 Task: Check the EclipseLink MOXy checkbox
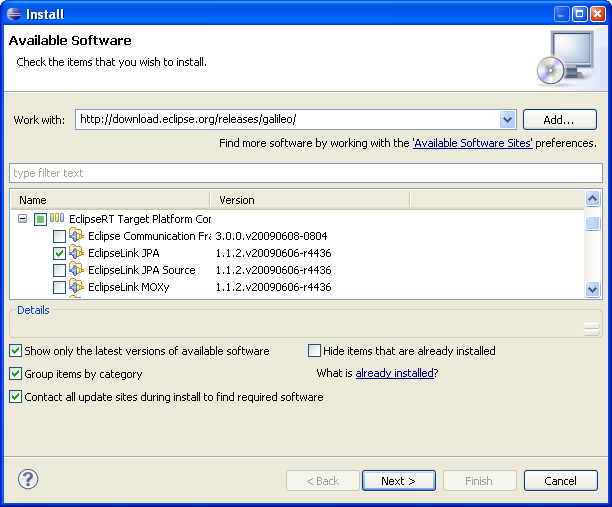tap(59, 287)
